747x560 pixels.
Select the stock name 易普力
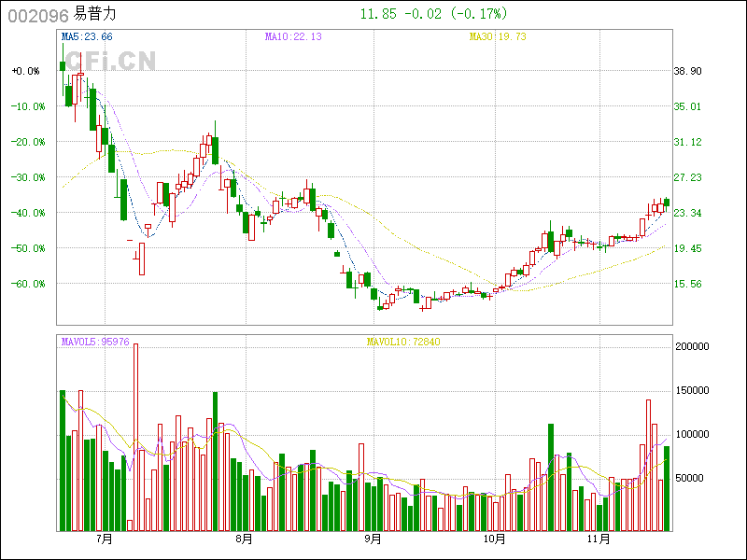pos(96,15)
